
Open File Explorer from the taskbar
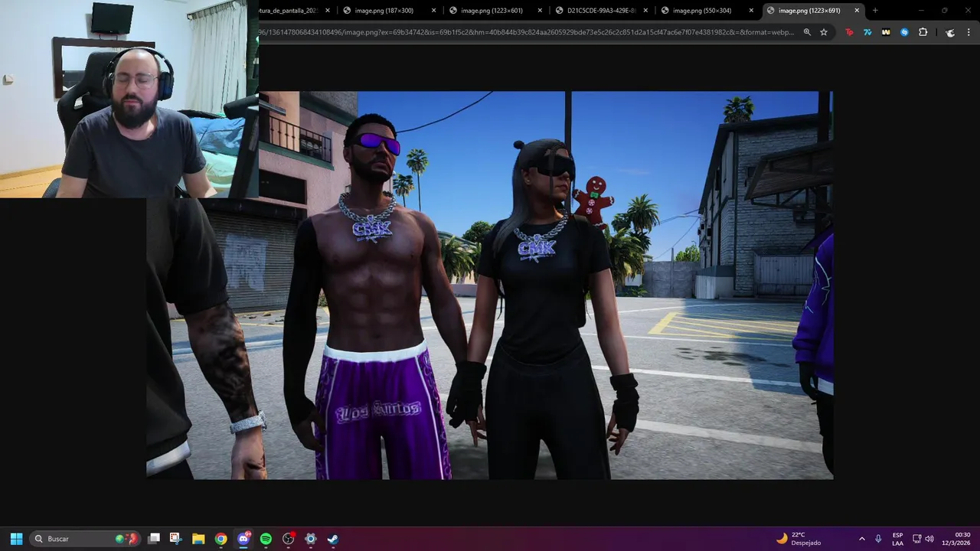[x=198, y=539]
